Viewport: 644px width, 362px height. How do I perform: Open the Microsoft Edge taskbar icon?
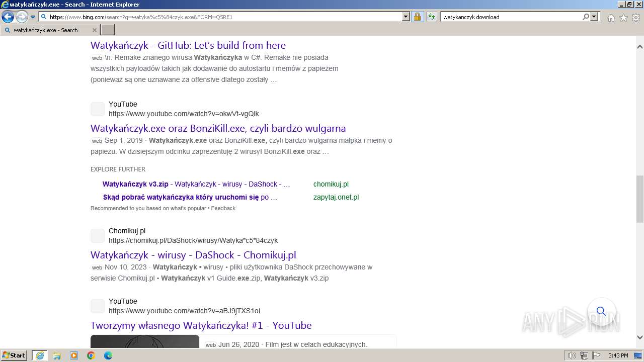coord(108,355)
